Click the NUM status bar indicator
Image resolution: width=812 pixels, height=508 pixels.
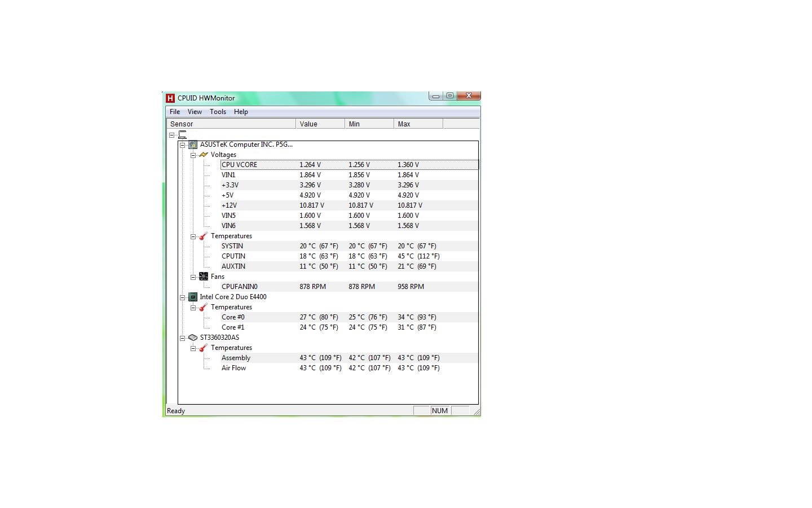(x=440, y=411)
